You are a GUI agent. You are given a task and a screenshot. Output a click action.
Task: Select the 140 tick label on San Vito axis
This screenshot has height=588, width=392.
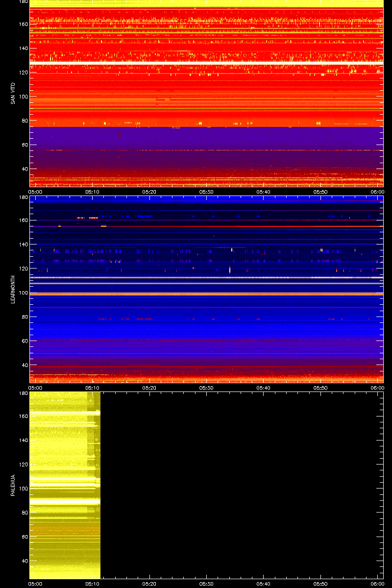tap(23, 48)
